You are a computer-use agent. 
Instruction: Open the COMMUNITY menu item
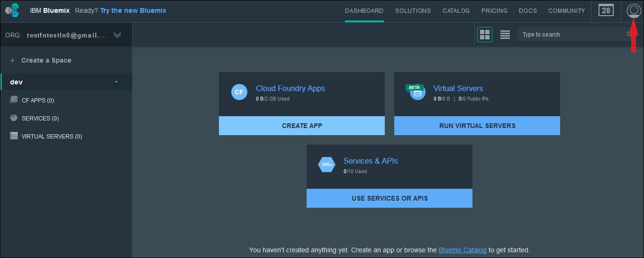tap(567, 10)
